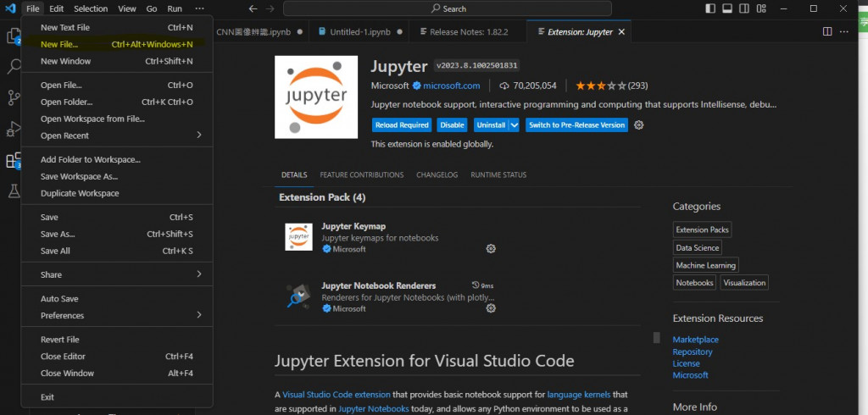Switch to the Release Notes: 1.82.2 tab

pos(468,32)
